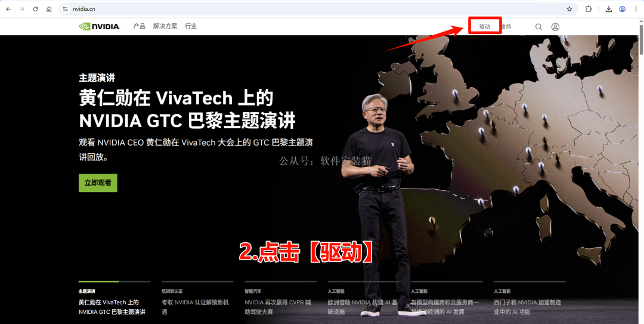
Task: Select the 智能汽车 CVPR carousel item
Action: tap(280, 299)
